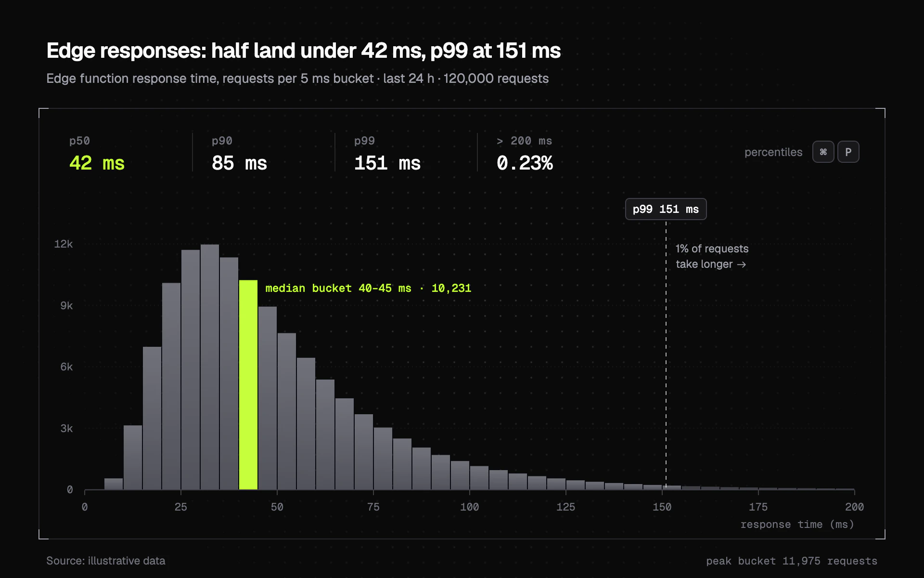Click the 200 tick on x-axis

(x=855, y=507)
